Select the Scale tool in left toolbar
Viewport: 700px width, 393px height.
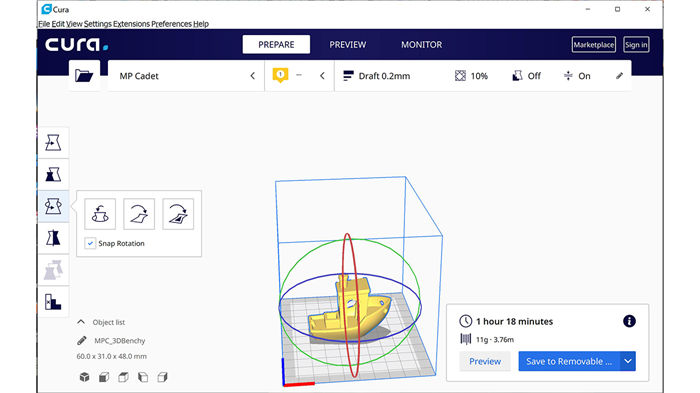(53, 175)
